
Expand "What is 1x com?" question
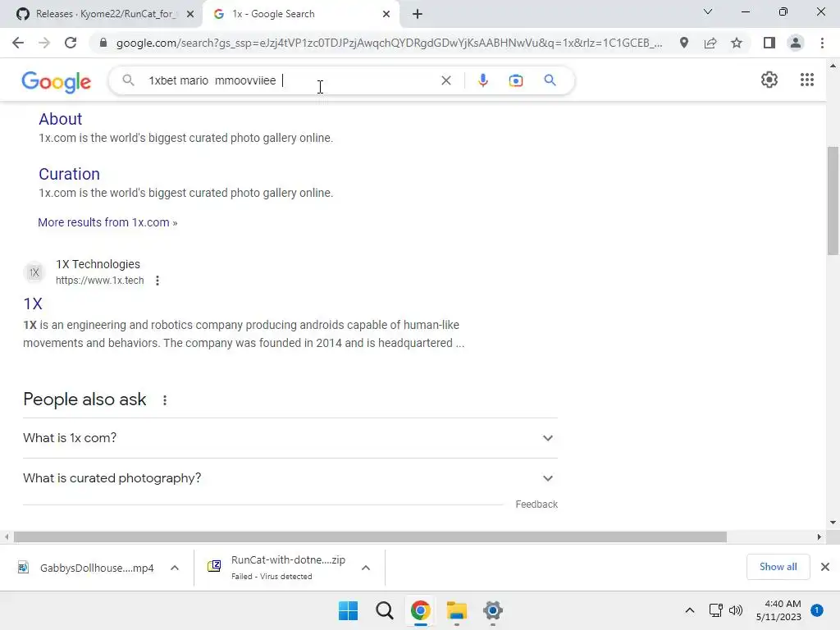pos(290,438)
